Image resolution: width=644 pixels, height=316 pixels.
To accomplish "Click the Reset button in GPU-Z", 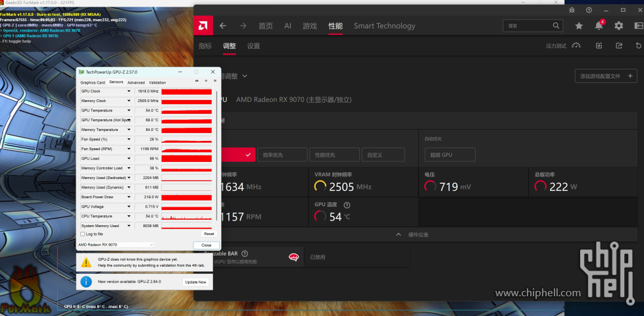I will [x=209, y=234].
